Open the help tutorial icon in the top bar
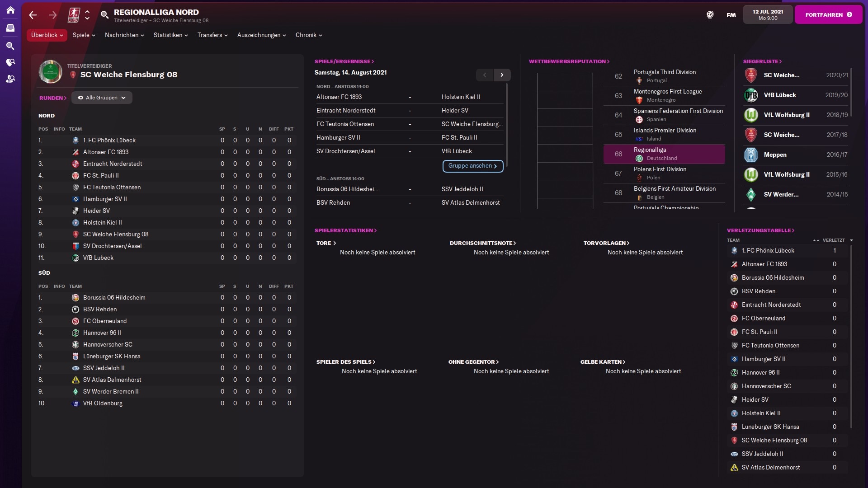 point(710,15)
